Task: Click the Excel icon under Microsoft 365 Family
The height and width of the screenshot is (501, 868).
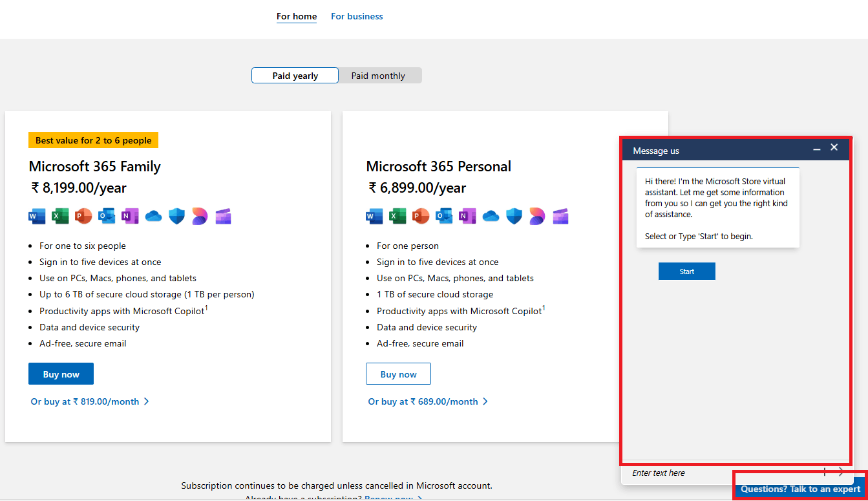Action: [60, 217]
